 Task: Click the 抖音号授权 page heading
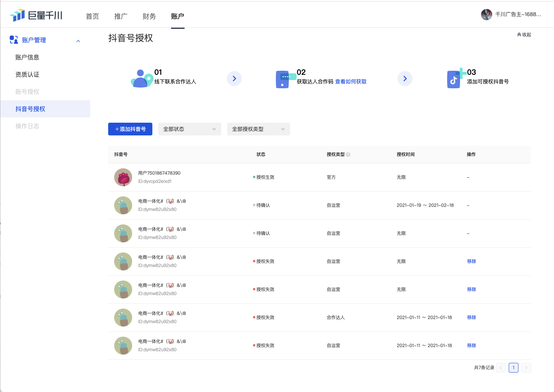131,38
